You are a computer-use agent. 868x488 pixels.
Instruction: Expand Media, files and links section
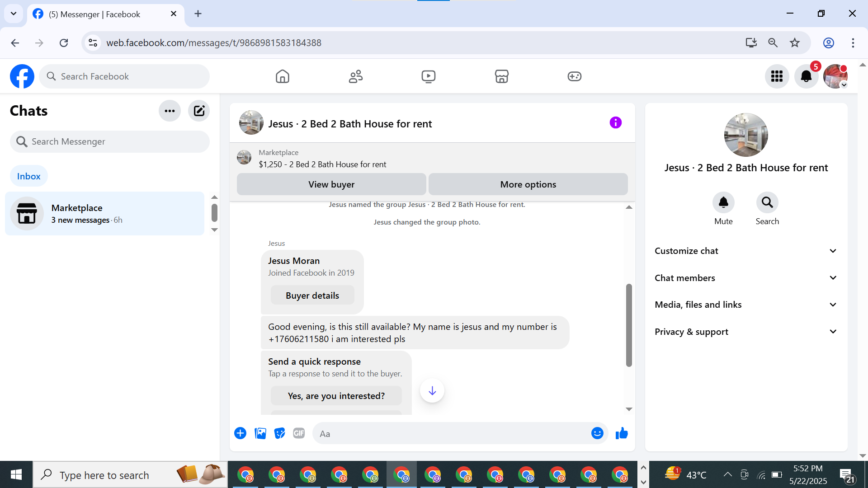[746, 305]
